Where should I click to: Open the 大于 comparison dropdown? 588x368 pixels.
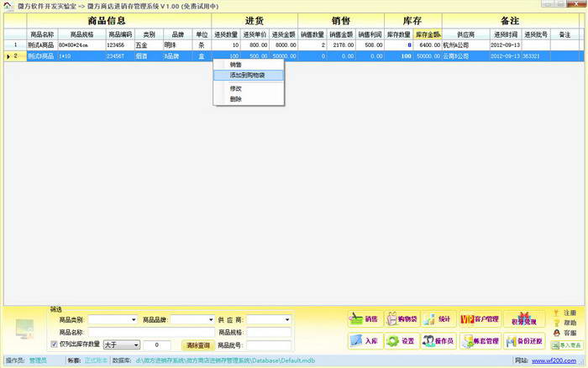click(122, 344)
